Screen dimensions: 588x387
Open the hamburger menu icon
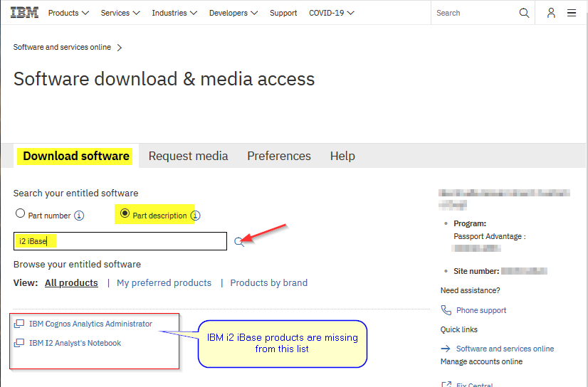[572, 13]
